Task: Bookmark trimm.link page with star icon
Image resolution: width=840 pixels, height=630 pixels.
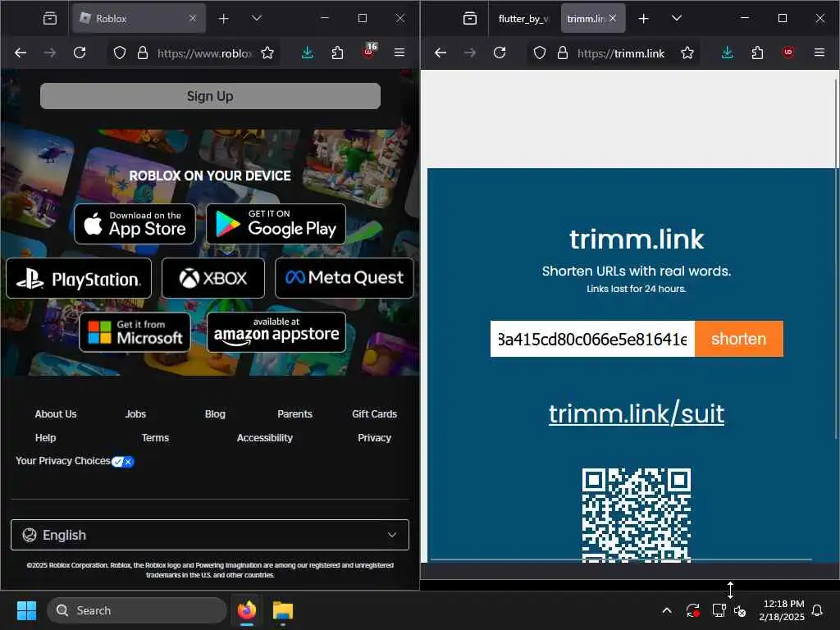Action: pos(687,52)
